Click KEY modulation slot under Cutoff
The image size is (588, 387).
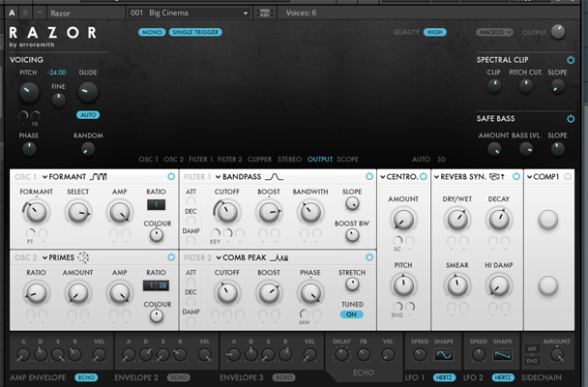click(x=216, y=233)
